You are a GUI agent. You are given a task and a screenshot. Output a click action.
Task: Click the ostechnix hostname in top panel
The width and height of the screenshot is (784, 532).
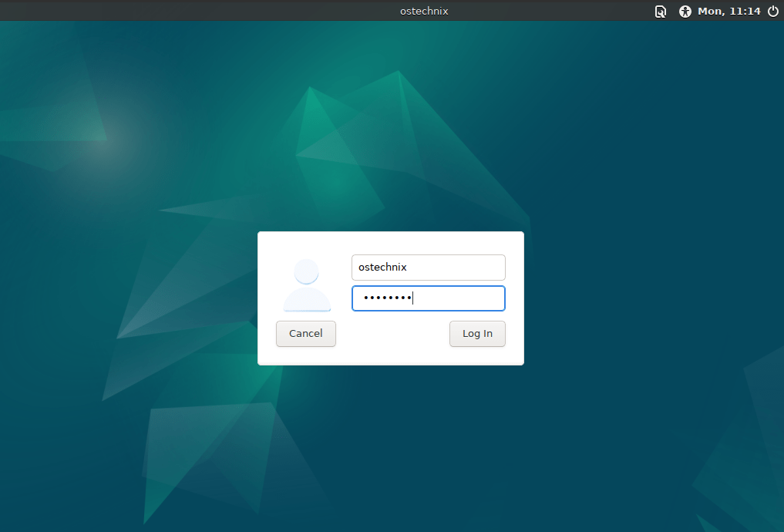tap(424, 11)
